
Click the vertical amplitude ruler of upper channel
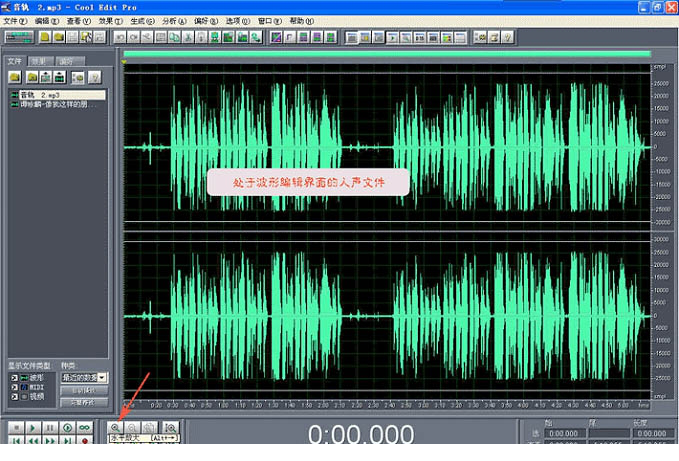[661, 147]
